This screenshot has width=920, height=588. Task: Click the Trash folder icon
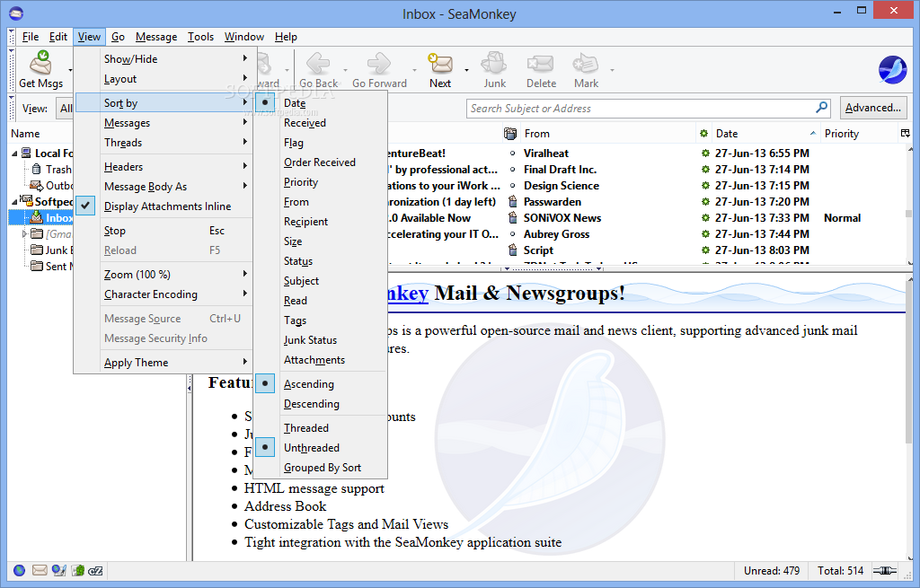coord(36,170)
